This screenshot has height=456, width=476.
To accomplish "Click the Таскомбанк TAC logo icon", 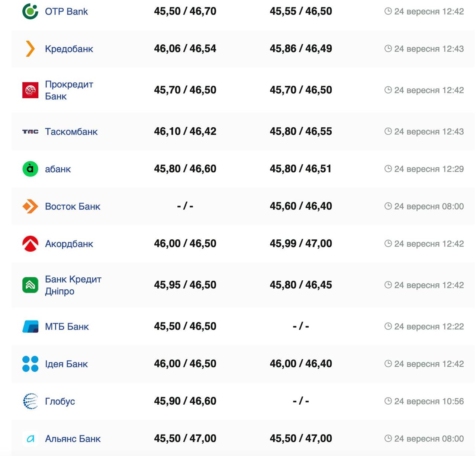I will (x=30, y=131).
